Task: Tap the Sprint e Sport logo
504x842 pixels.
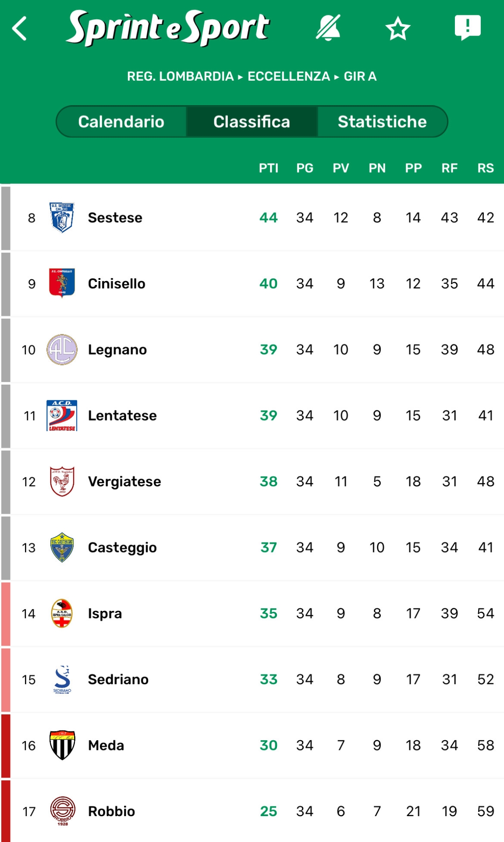Action: (168, 29)
